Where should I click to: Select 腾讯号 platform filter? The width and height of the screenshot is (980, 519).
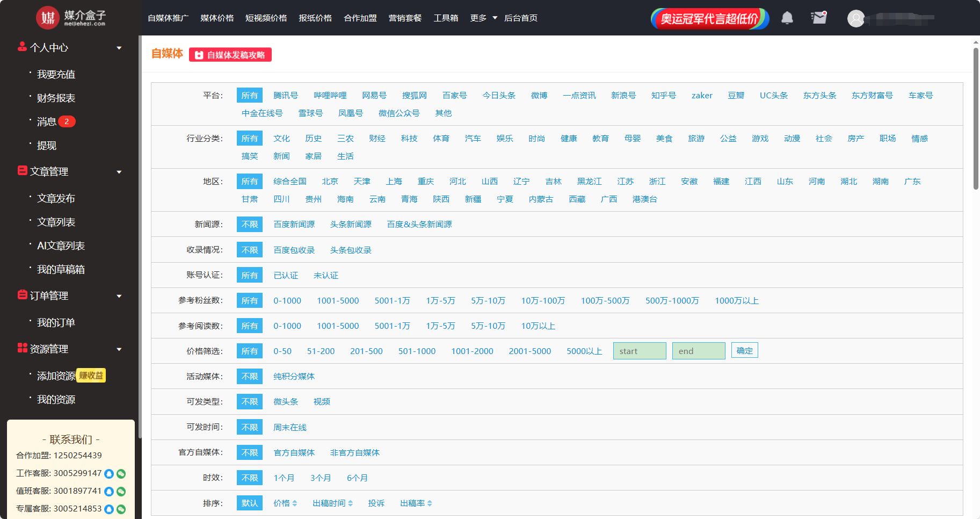[286, 95]
